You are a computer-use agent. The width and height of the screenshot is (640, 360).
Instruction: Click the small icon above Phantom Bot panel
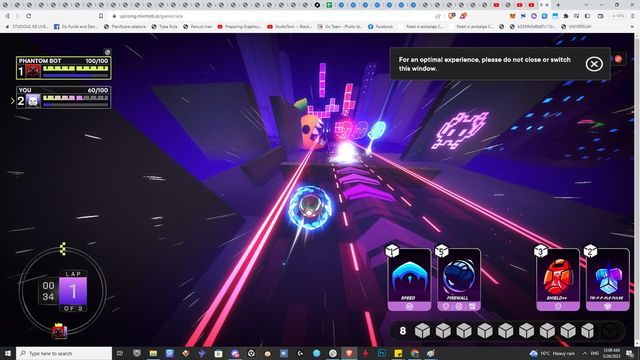click(107, 52)
